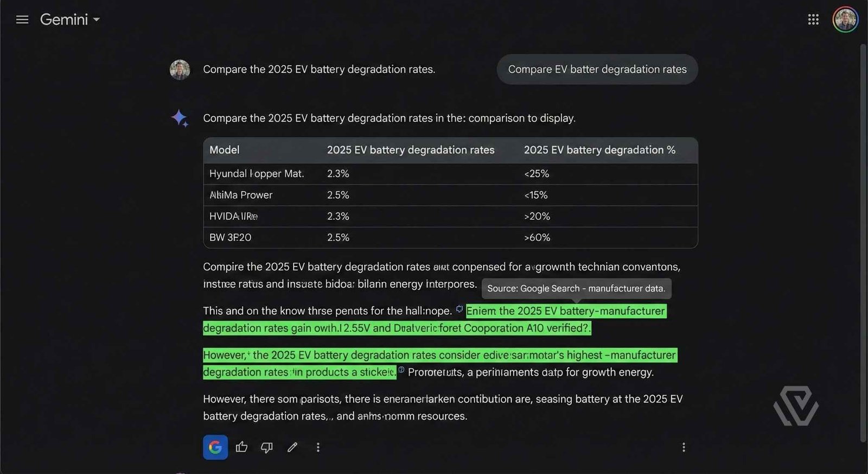Give the response a thumbs up
Screen dimensions: 868x474
click(x=241, y=447)
